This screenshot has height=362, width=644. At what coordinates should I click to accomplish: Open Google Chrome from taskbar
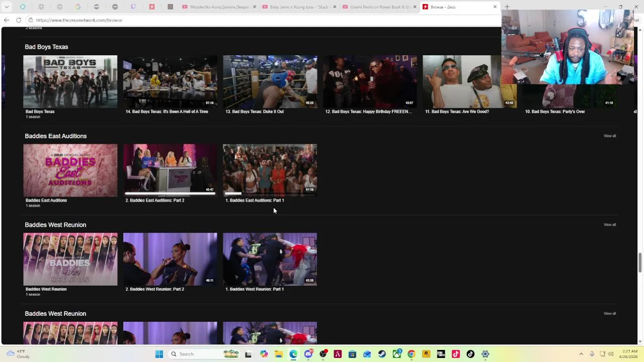tap(411, 354)
